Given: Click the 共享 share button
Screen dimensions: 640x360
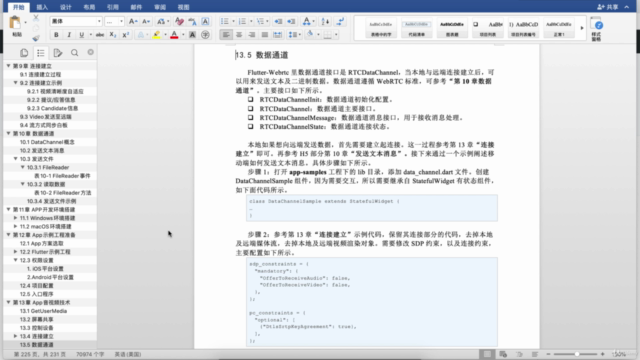Looking at the screenshot, I should coord(607,7).
